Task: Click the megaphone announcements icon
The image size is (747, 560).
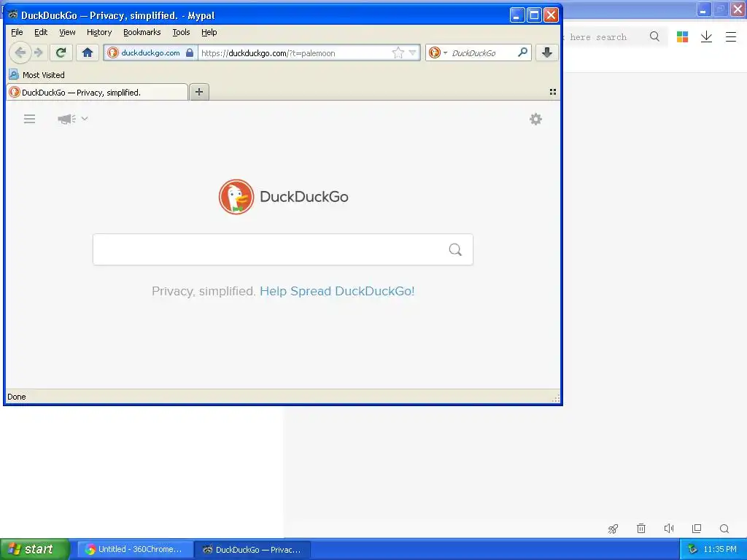Action: (x=66, y=119)
